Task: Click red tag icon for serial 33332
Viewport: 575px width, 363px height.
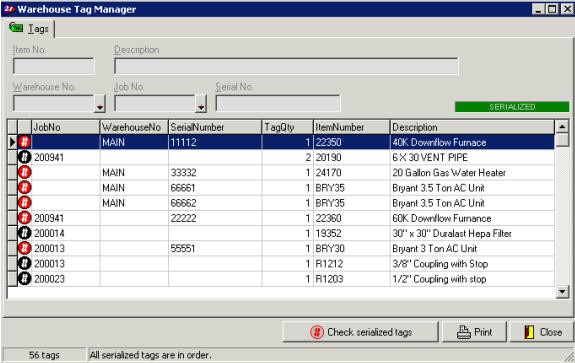Action: (25, 172)
